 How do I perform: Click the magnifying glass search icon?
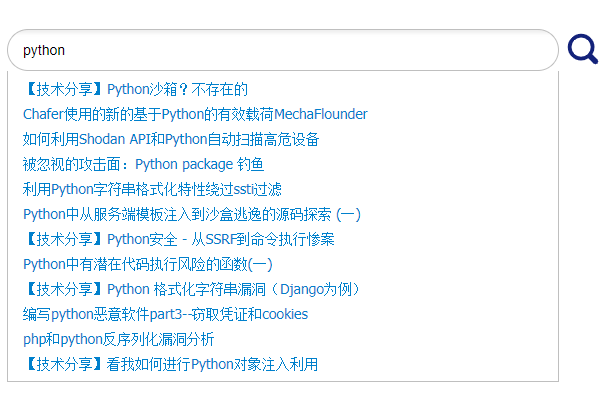pos(582,49)
